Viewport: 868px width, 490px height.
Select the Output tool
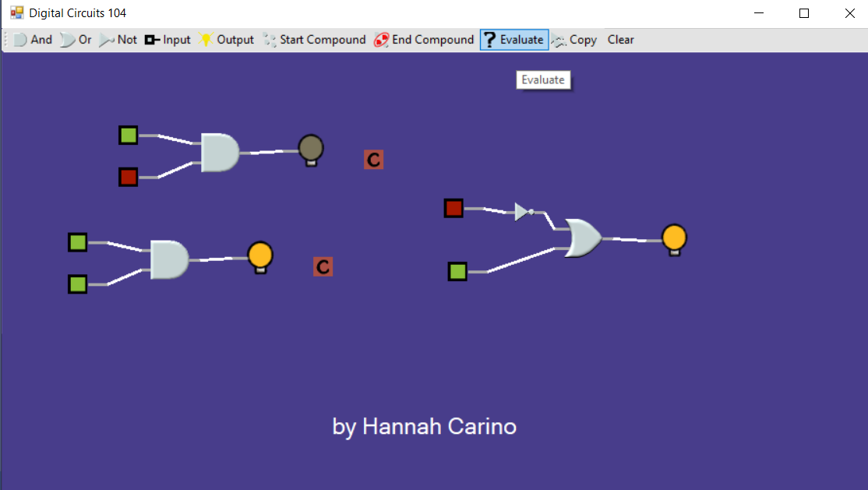click(226, 40)
